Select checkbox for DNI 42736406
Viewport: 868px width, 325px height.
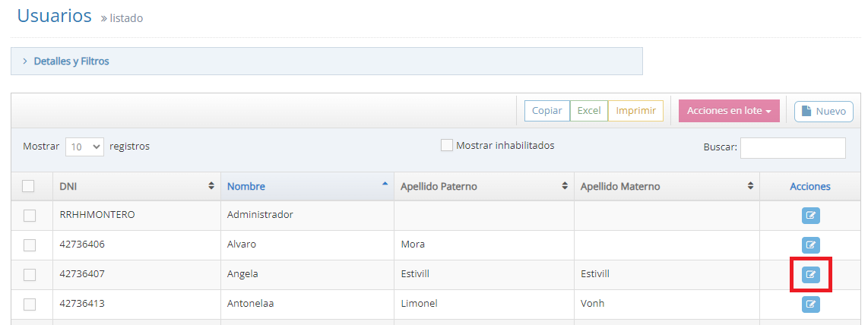30,245
